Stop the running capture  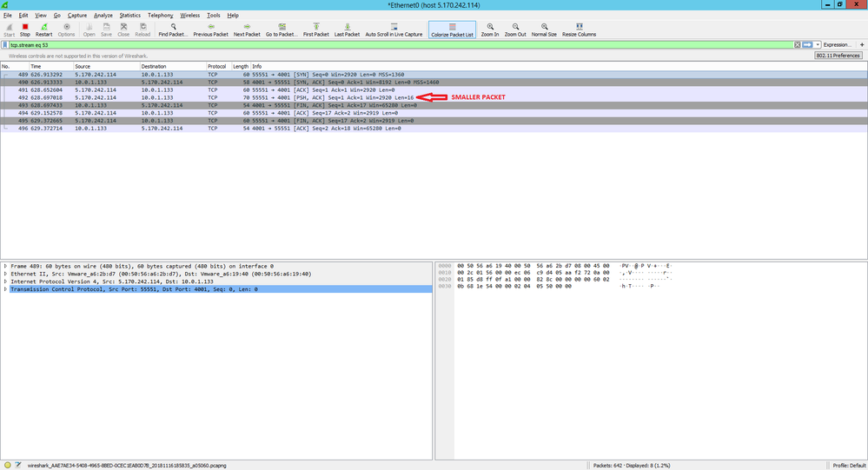point(25,30)
